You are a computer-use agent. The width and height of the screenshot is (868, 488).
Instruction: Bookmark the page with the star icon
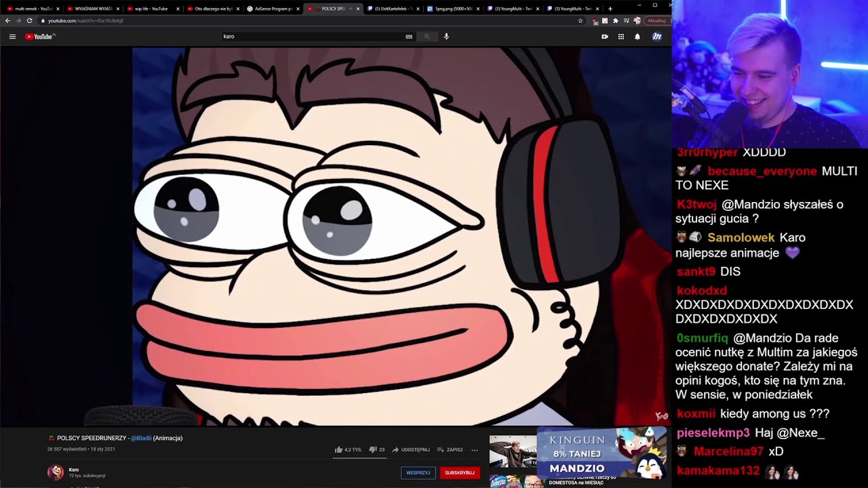[580, 21]
